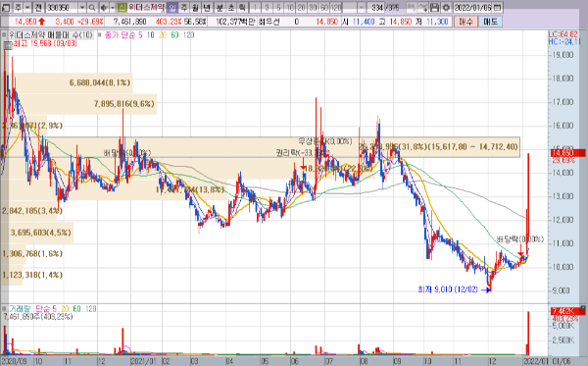Click the 1,123,318(1.4%) volume profile bar

coord(12,275)
